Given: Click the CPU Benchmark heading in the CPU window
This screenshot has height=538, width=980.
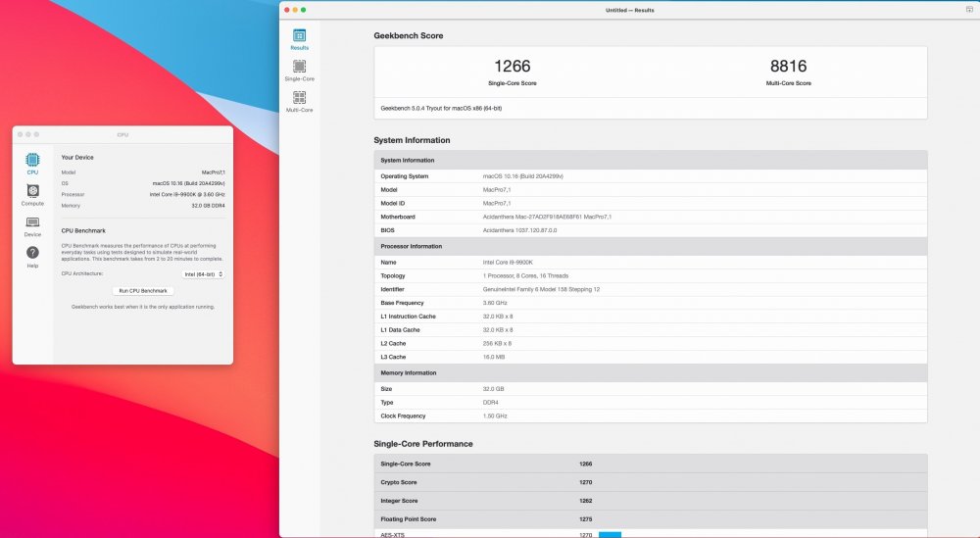Looking at the screenshot, I should tap(83, 230).
